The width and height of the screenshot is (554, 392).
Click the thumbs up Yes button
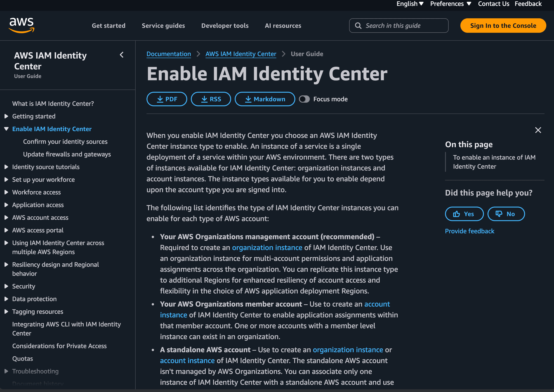(464, 214)
